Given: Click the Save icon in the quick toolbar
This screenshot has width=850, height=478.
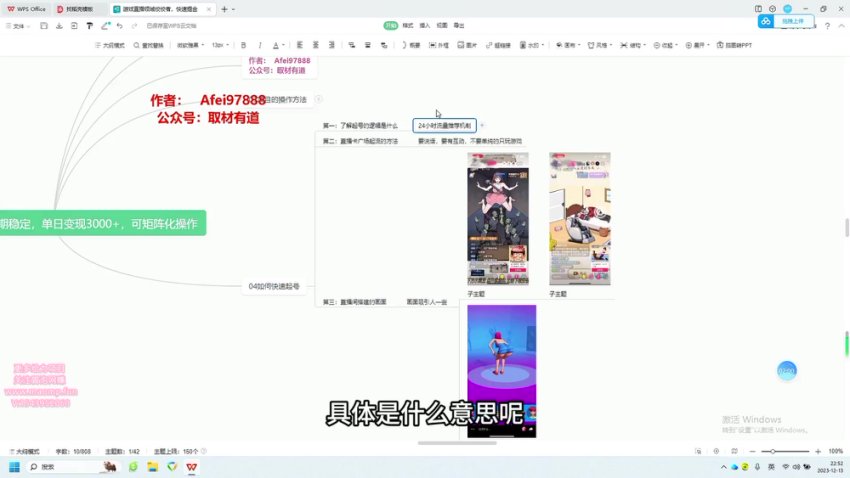Looking at the screenshot, I should [45, 25].
